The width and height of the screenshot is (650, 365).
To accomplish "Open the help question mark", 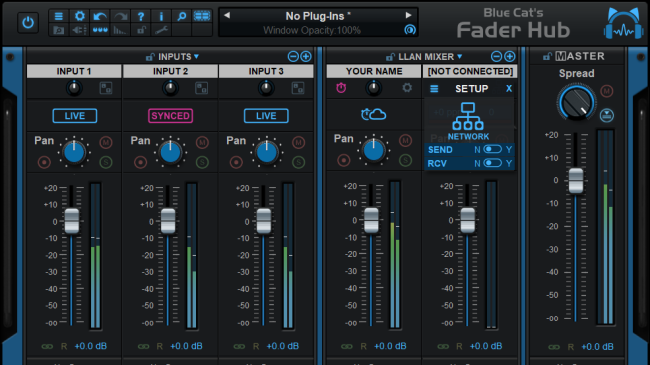I will pyautogui.click(x=141, y=16).
